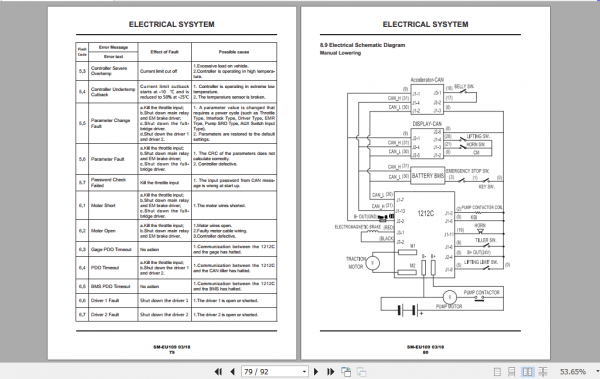Click the 'Password Check Failed' cell
Image resolution: width=600 pixels, height=379 pixels.
(113, 183)
